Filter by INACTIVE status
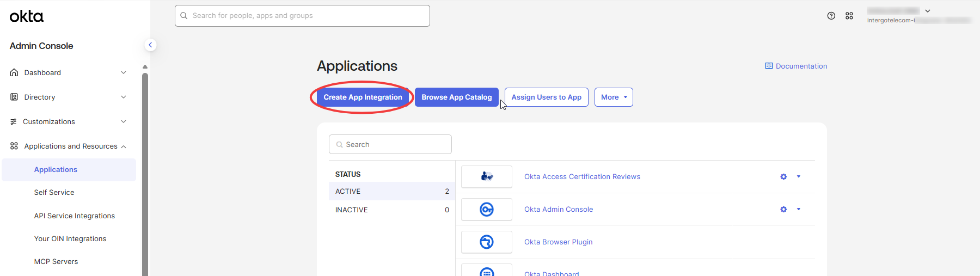This screenshot has height=276, width=980. [x=392, y=210]
